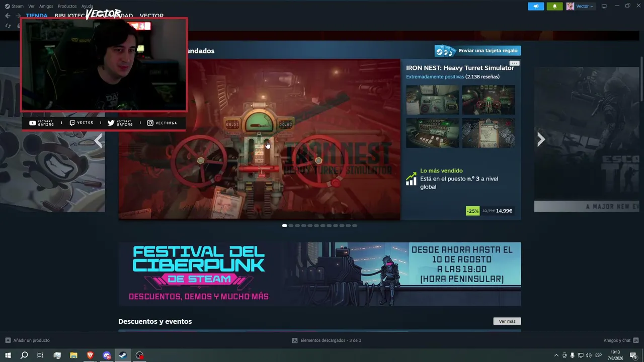Show the previous featured game with left arrow
This screenshot has height=362, width=644.
98,141
